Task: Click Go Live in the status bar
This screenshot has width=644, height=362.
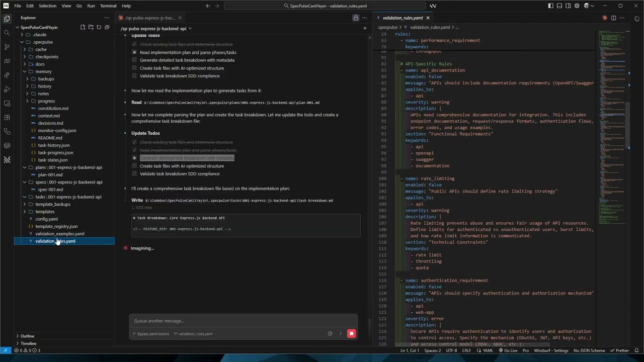Action: coord(508,350)
